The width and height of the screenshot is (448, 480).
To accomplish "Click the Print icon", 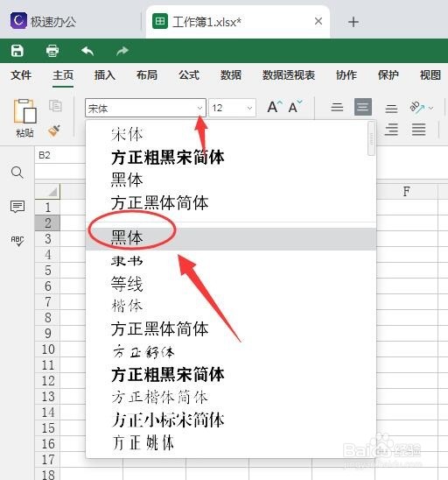I will [x=52, y=51].
